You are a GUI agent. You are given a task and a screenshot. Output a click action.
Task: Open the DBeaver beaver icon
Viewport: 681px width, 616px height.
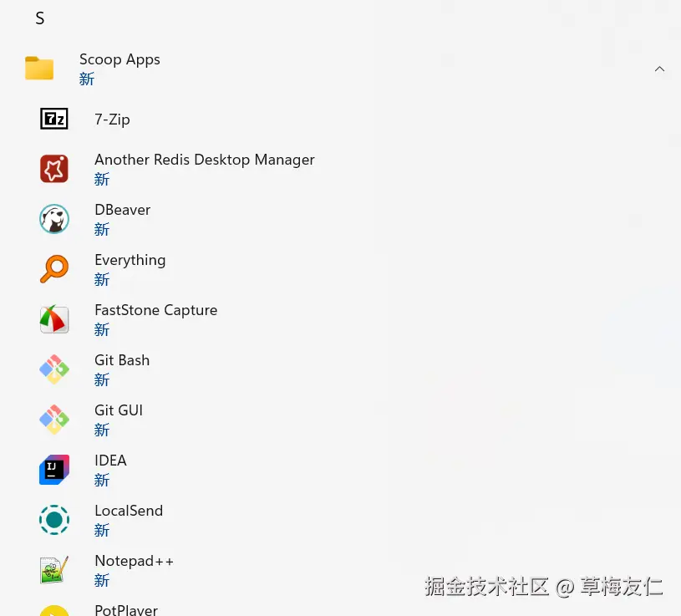click(54, 218)
